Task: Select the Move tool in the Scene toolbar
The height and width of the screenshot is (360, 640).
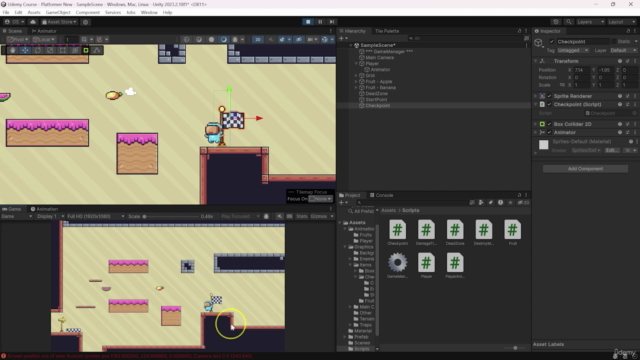Action: coord(25,50)
